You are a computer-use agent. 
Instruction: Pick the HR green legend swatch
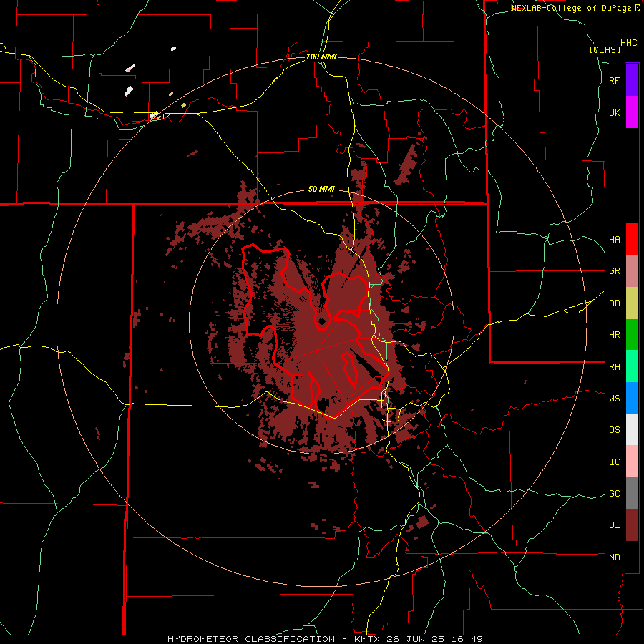[x=632, y=335]
